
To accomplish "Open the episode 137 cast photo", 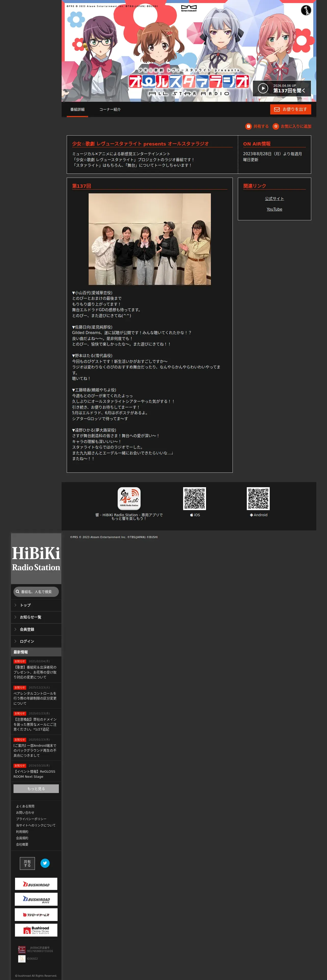I will (149, 239).
